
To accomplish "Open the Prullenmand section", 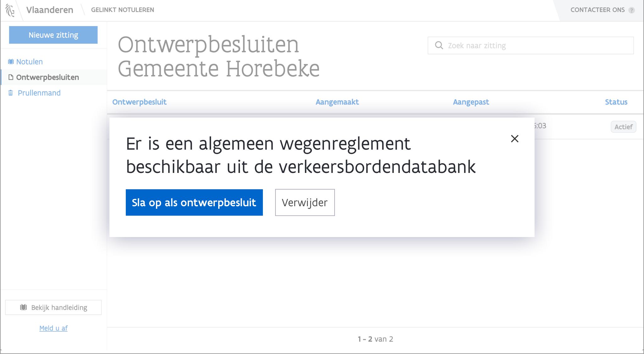I will [x=39, y=93].
